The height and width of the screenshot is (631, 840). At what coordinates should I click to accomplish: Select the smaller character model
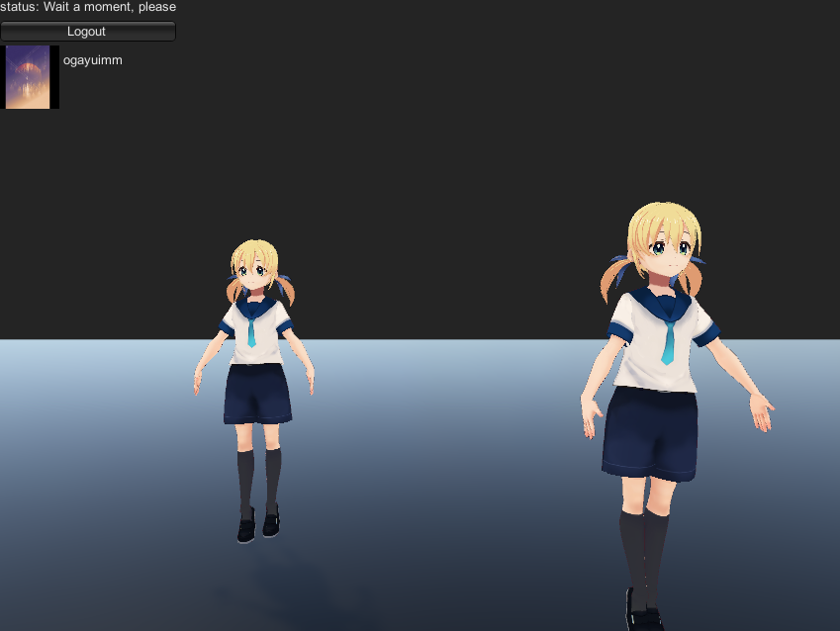(254, 391)
